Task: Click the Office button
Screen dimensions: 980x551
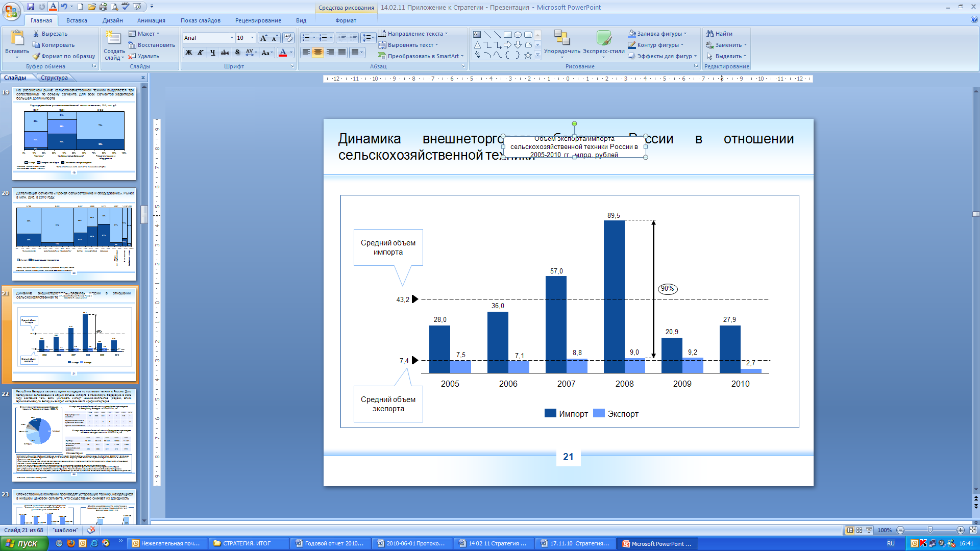Action: (x=11, y=11)
